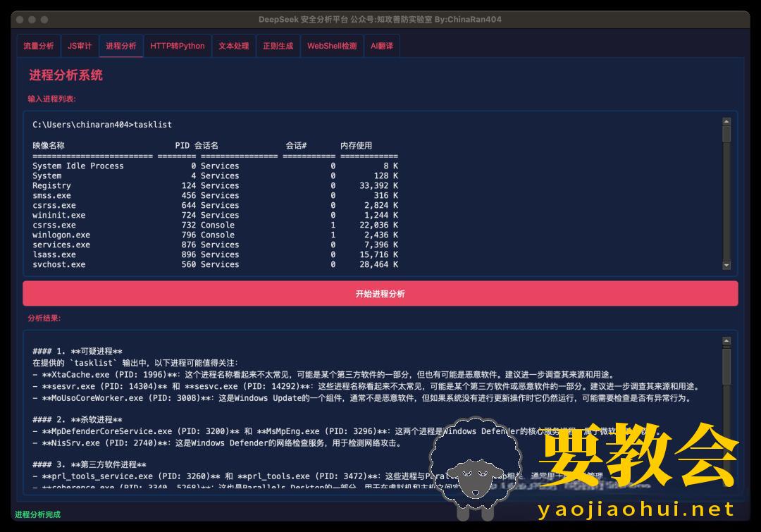Click the results box scroll up arrow
The width and height of the screenshot is (761, 532).
pos(726,341)
